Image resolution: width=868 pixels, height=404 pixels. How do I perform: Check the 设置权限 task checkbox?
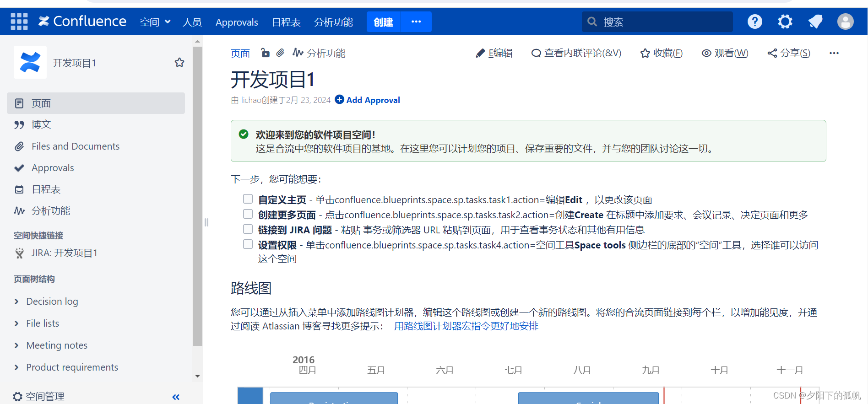tap(248, 244)
